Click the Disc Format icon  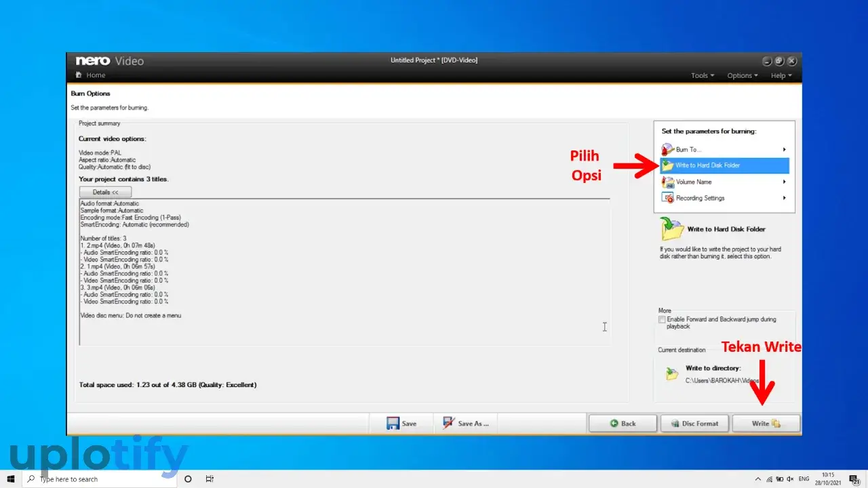[x=675, y=424]
